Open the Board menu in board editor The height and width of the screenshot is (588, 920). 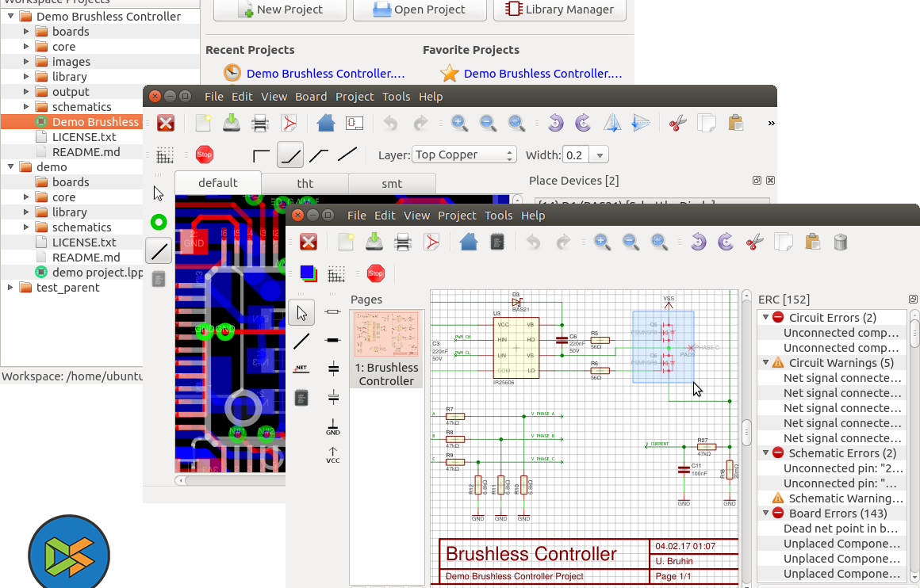(x=311, y=97)
